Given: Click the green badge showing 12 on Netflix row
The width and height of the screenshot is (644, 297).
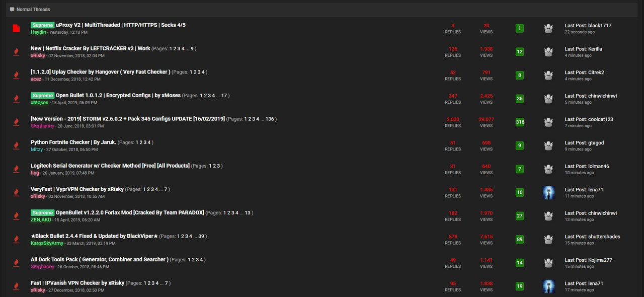Looking at the screenshot, I should tap(520, 52).
